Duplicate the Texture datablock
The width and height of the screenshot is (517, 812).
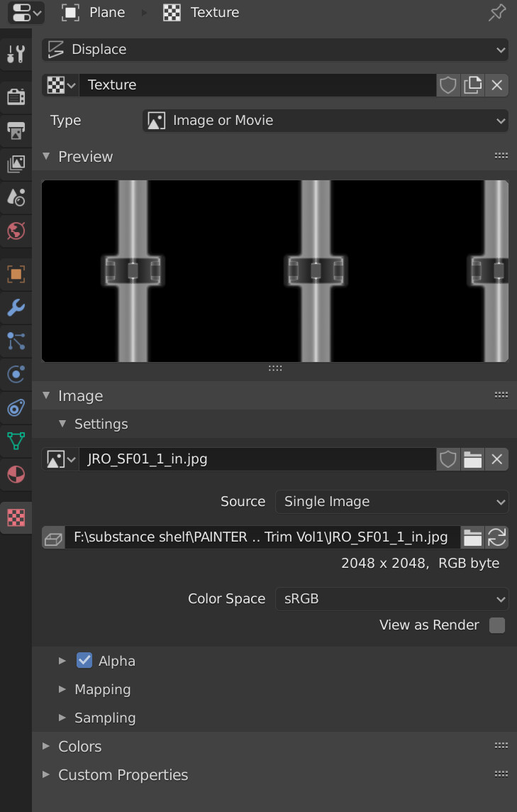click(x=472, y=85)
